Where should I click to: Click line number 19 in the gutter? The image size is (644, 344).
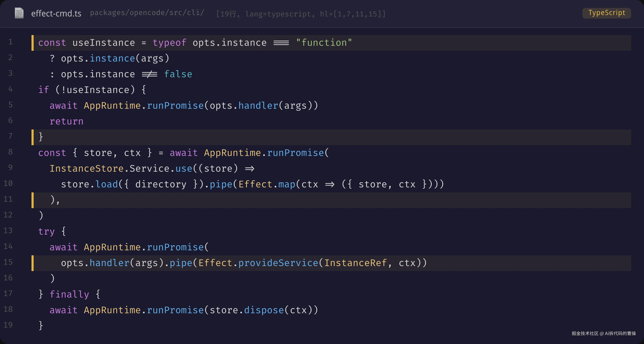pos(8,325)
